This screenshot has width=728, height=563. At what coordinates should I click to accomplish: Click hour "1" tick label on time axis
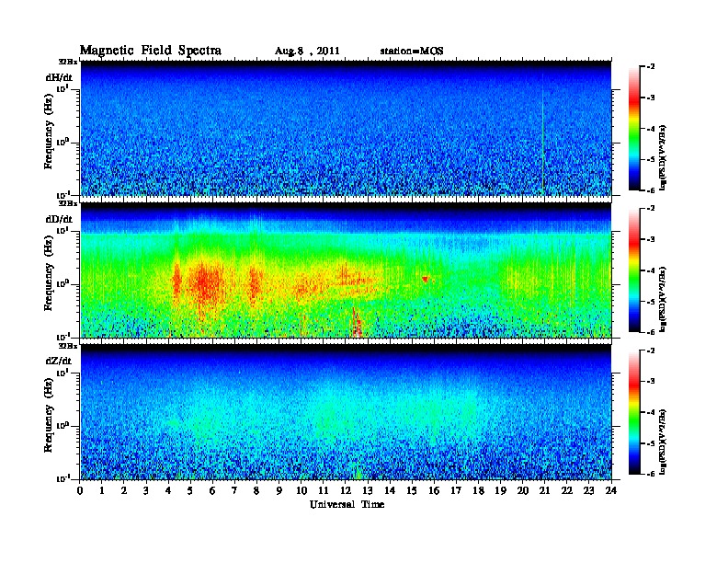click(x=102, y=491)
